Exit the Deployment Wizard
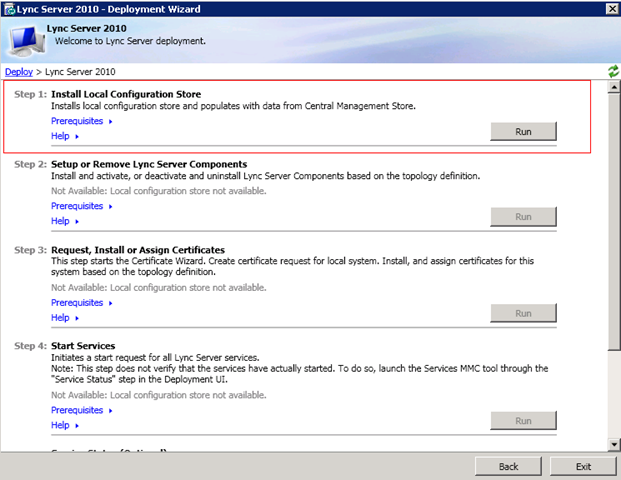 coord(583,467)
